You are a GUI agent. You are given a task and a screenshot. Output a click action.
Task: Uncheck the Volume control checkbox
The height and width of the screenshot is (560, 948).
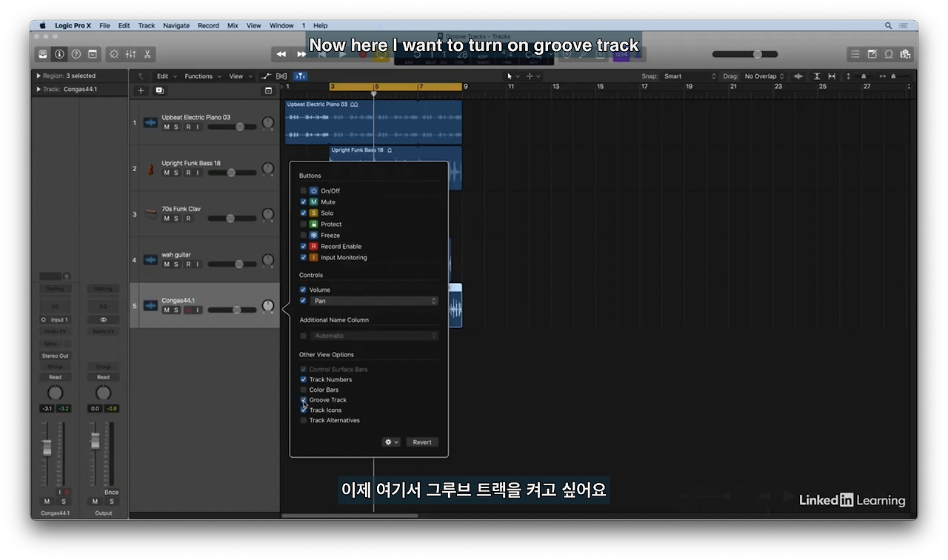(303, 290)
